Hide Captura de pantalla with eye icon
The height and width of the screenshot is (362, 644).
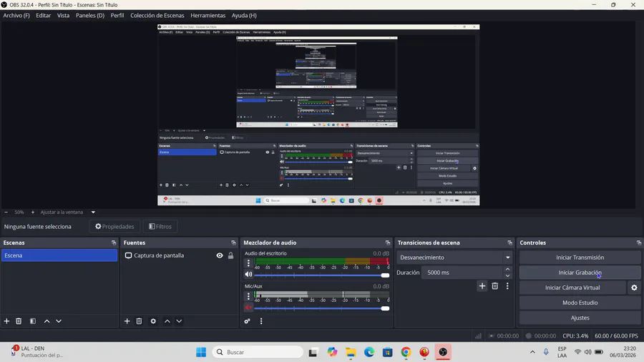220,255
